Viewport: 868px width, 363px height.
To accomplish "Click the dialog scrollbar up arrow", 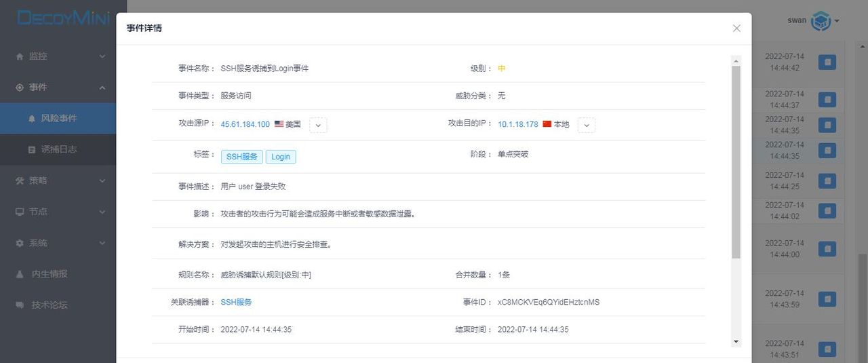I will pyautogui.click(x=736, y=61).
